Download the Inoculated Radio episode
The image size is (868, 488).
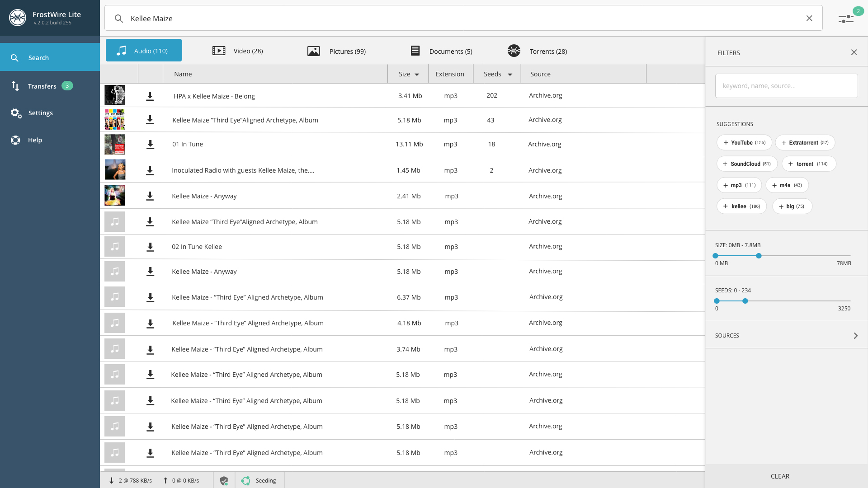click(150, 171)
